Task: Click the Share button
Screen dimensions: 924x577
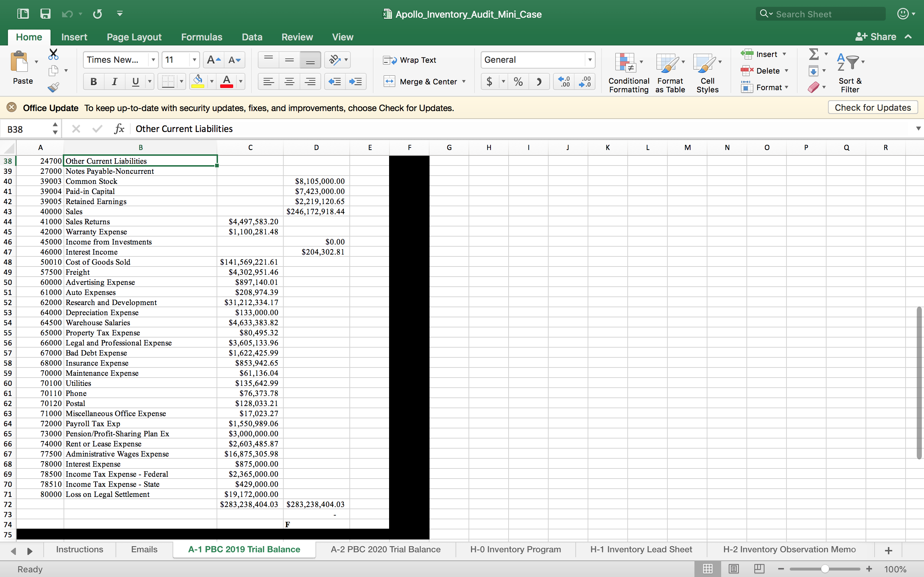Action: coord(876,37)
